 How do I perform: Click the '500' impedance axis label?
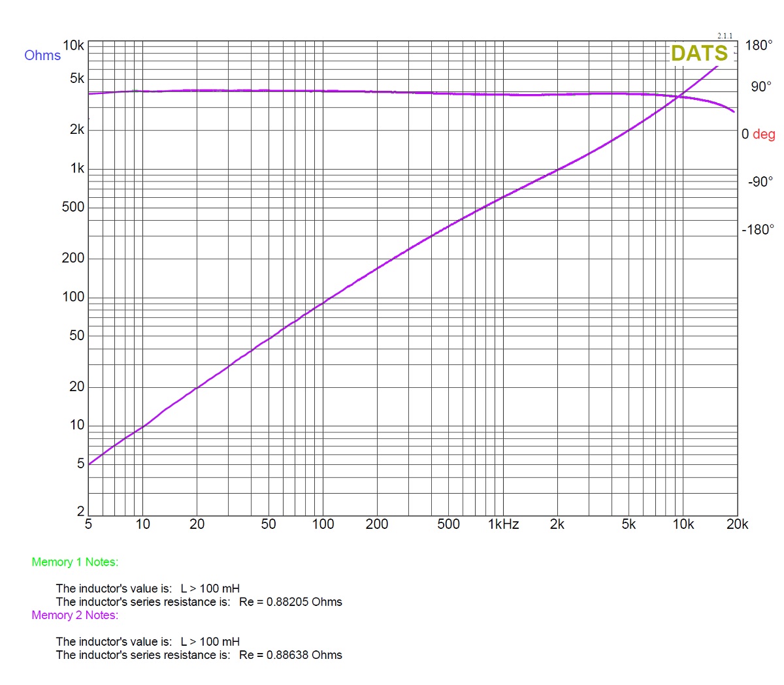[73, 207]
